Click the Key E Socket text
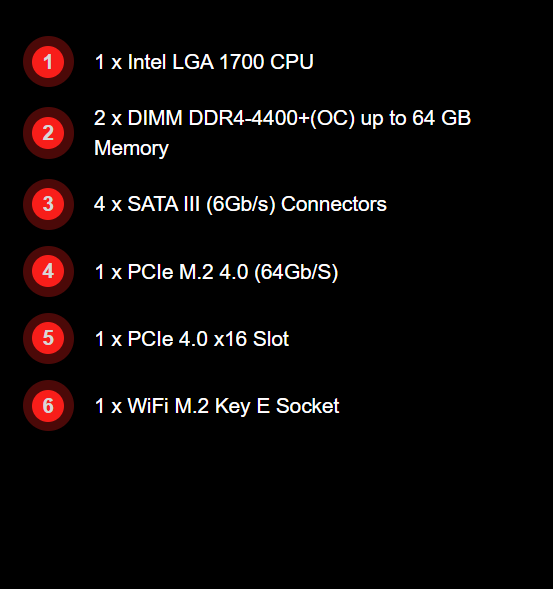The height and width of the screenshot is (589, 553). pyautogui.click(x=277, y=406)
